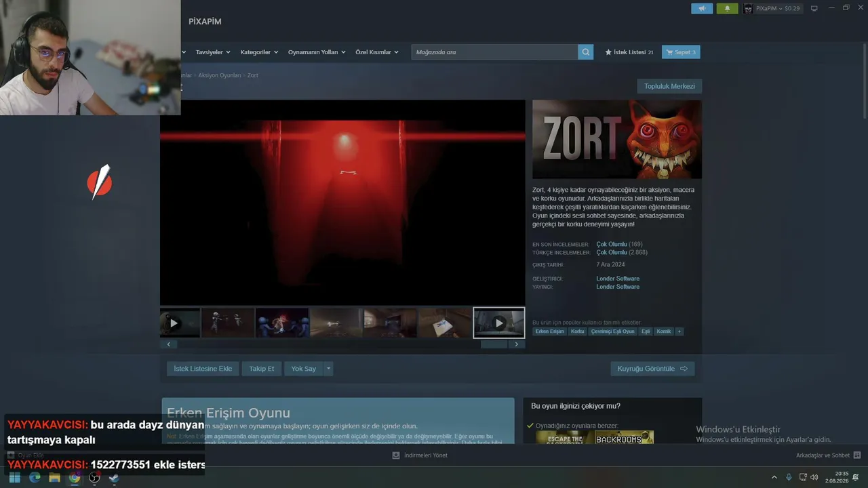Click the Zort breadcrumb link

pos(253,75)
